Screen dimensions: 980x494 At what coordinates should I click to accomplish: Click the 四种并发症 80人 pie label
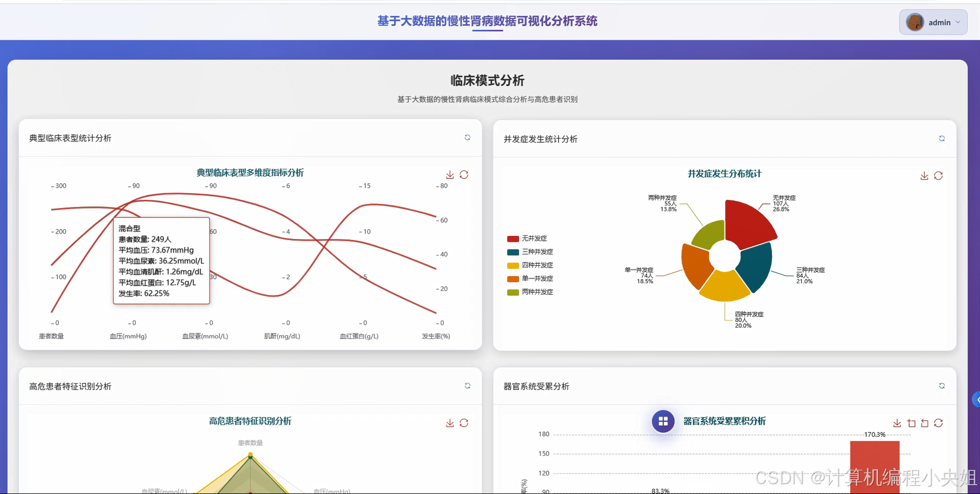click(x=749, y=320)
